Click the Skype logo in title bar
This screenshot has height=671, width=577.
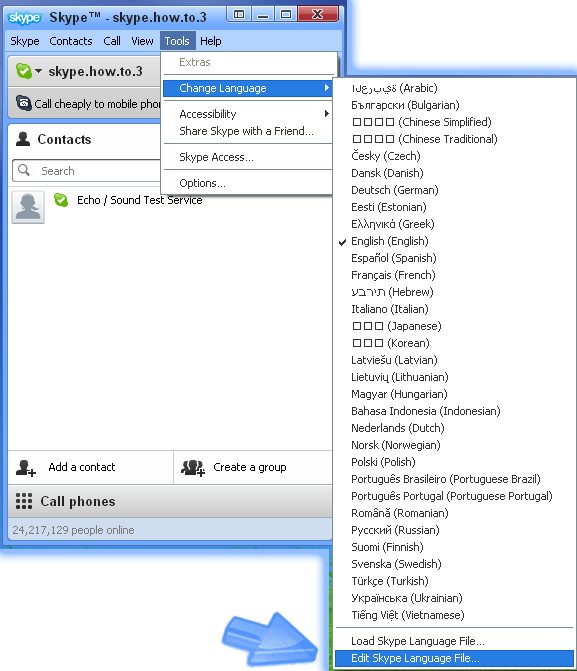[24, 17]
